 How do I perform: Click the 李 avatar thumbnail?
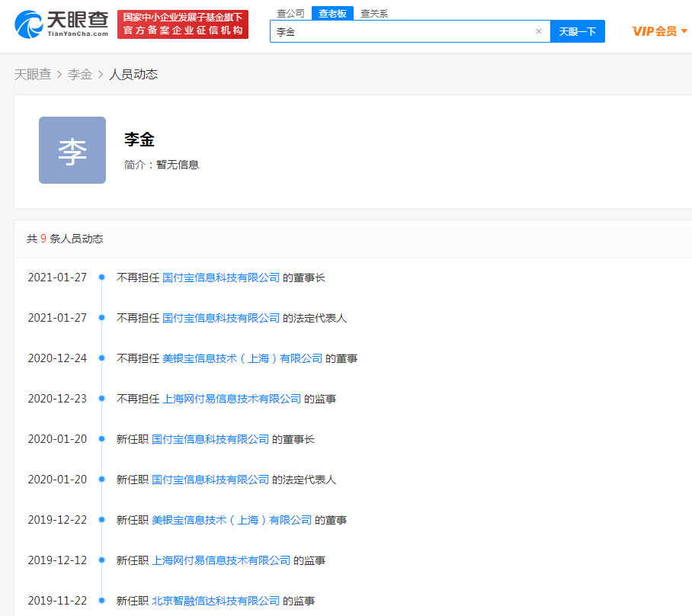tap(72, 150)
